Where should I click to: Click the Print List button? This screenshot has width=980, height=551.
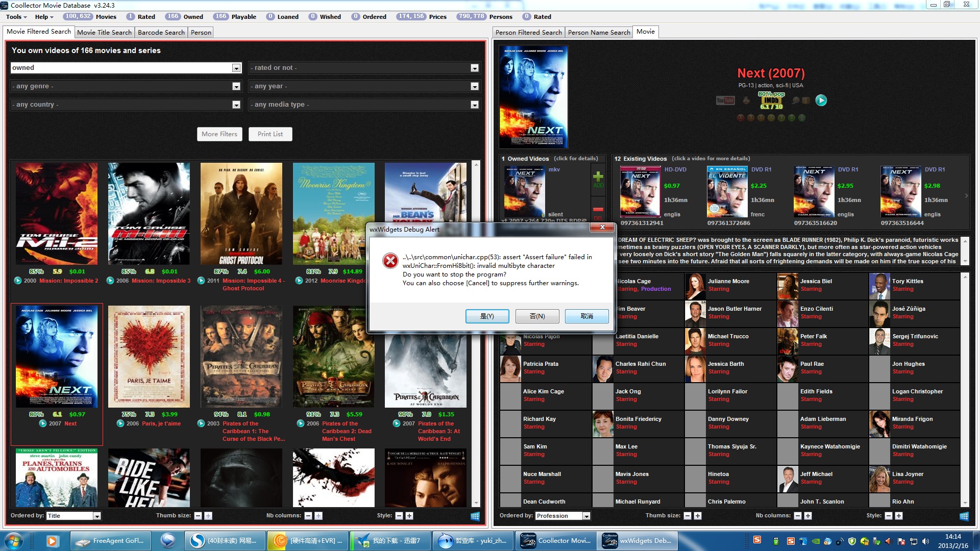pos(270,134)
